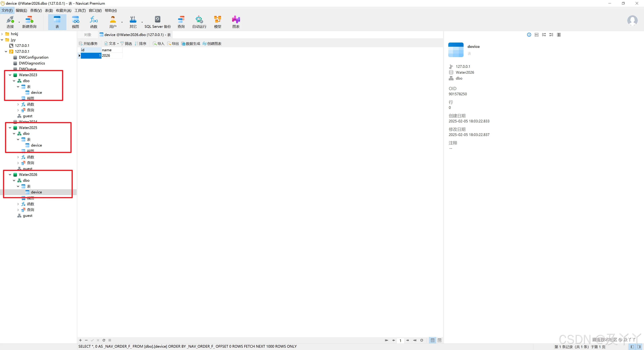Collapse the Water2023 database node
The width and height of the screenshot is (644, 350).
[x=10, y=75]
